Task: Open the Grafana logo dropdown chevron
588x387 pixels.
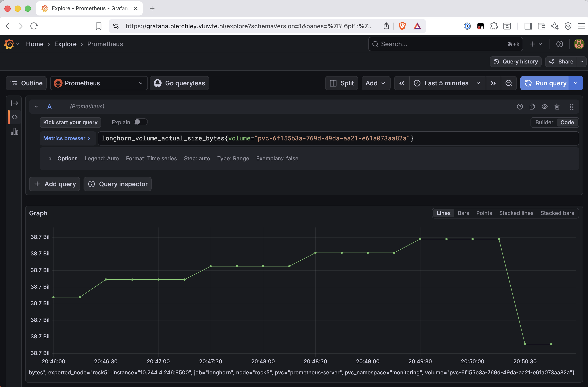Action: pyautogui.click(x=17, y=44)
